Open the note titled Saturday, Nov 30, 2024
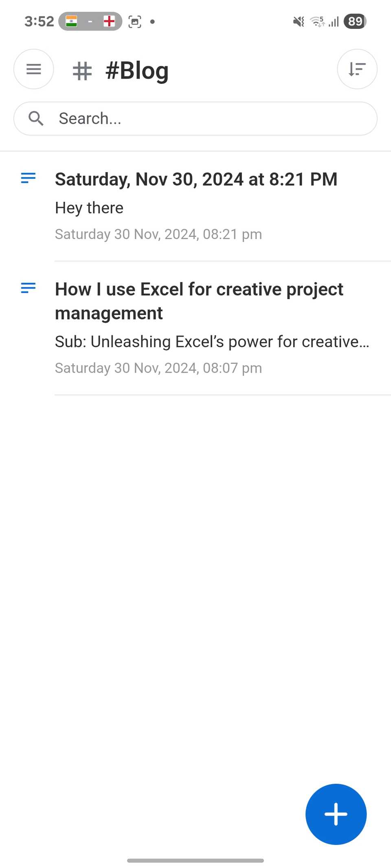 pyautogui.click(x=196, y=179)
